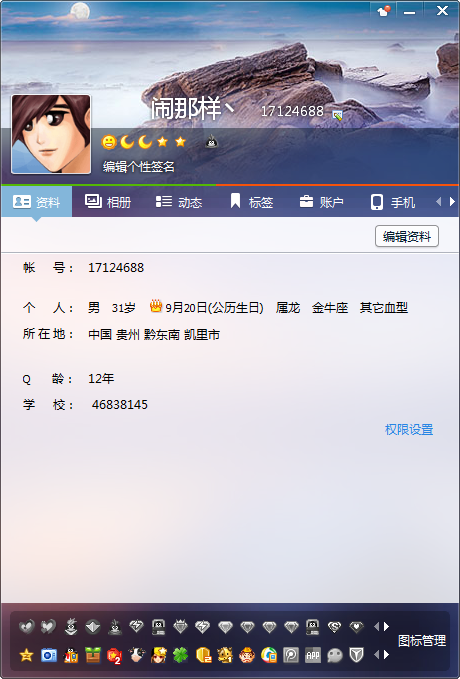Open the 账户 tab
The height and width of the screenshot is (679, 460).
pos(321,202)
